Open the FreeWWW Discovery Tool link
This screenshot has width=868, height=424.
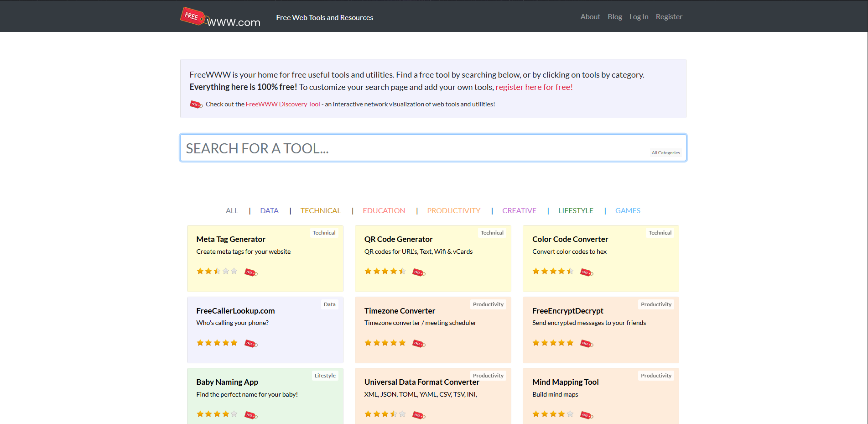pyautogui.click(x=283, y=105)
